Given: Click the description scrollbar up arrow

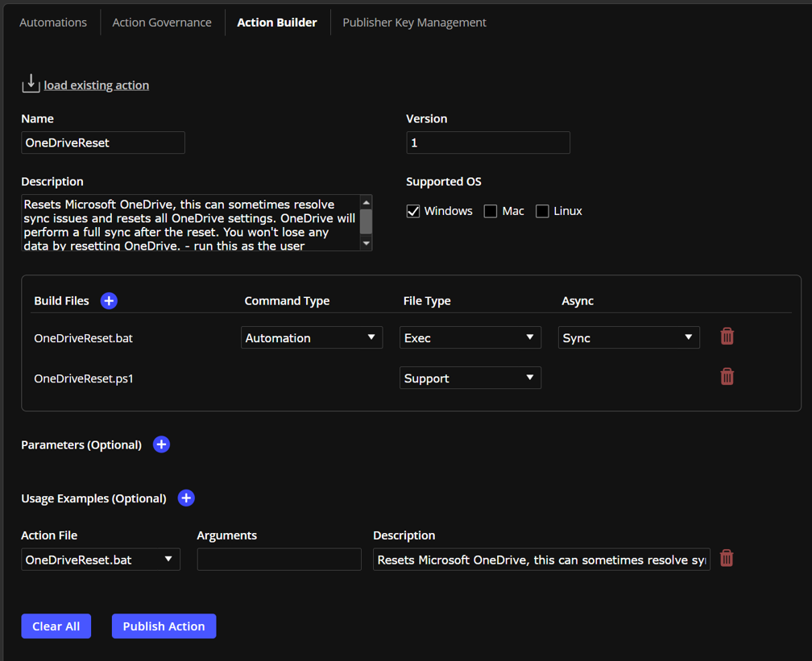Looking at the screenshot, I should point(366,202).
